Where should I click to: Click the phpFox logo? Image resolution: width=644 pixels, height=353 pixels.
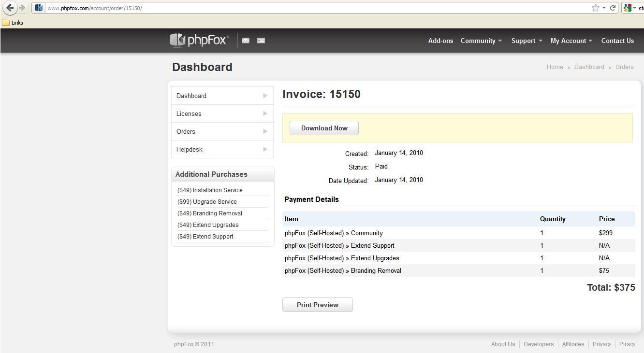[x=199, y=40]
